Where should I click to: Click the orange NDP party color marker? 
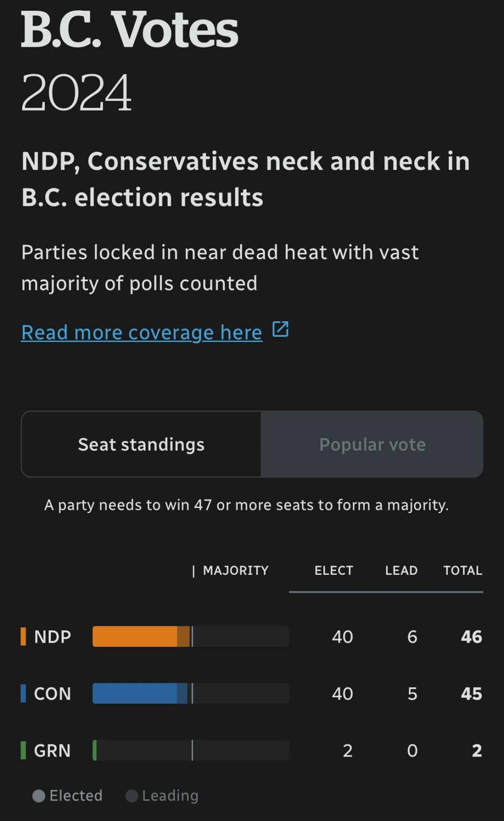[x=23, y=637]
